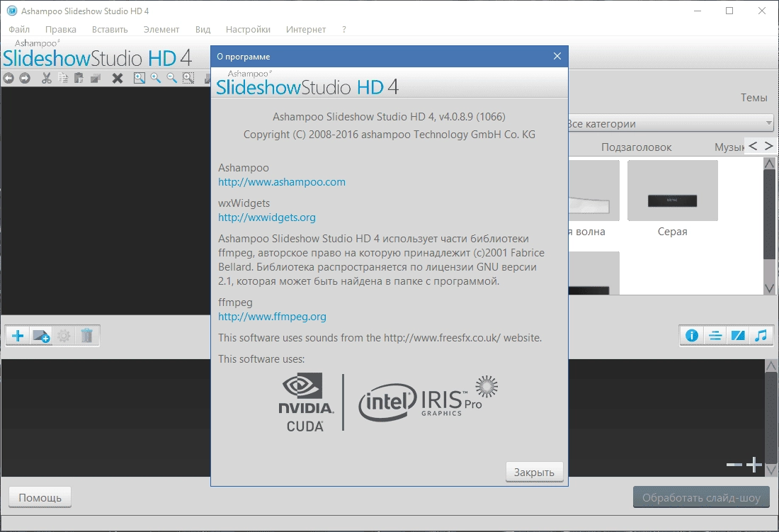Click the left tab-scroll arrow
This screenshot has height=532, width=779.
point(754,146)
